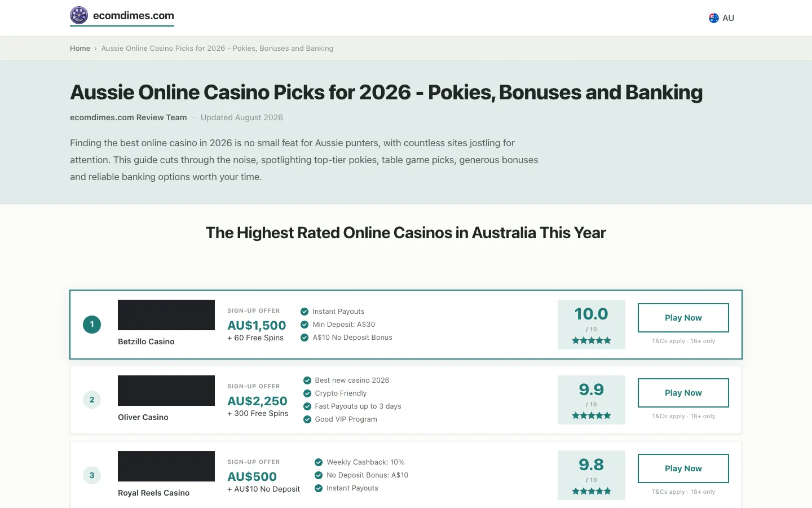Click the rank 3 badge for Royal Reels
This screenshot has height=508, width=812.
point(92,475)
